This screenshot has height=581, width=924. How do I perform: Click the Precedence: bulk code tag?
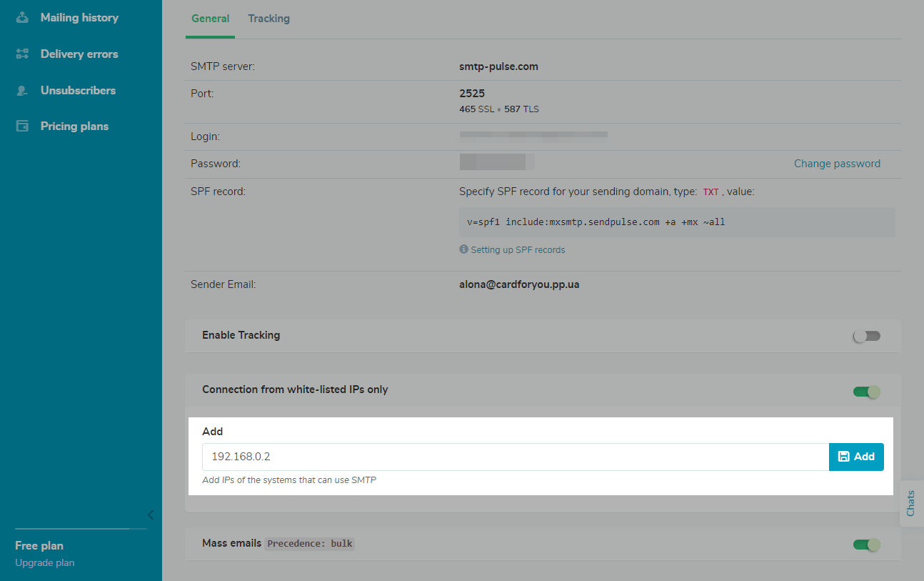[310, 544]
